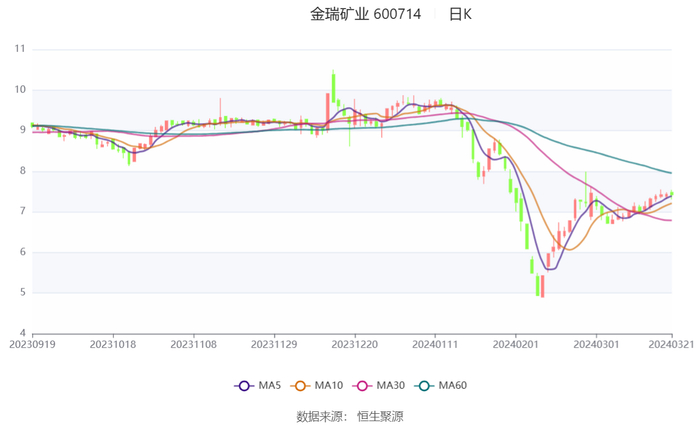Click the price 11 y-axis label
The image size is (700, 426).
pos(20,49)
